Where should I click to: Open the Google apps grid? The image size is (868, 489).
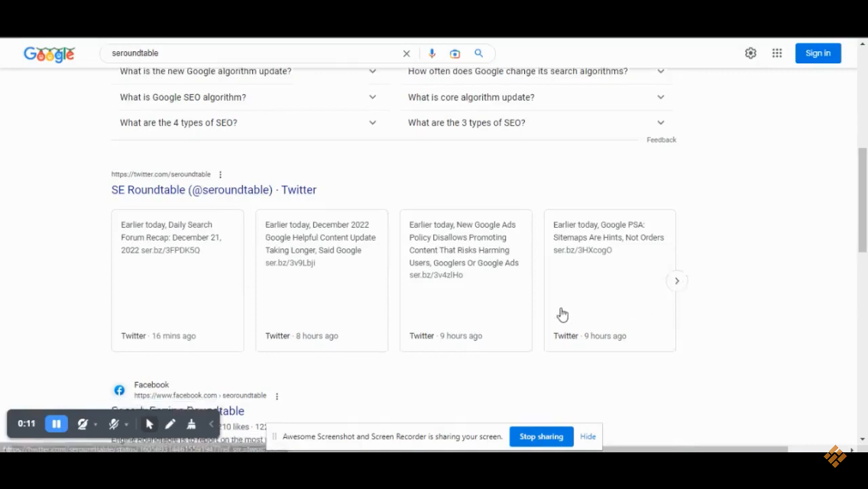(777, 53)
